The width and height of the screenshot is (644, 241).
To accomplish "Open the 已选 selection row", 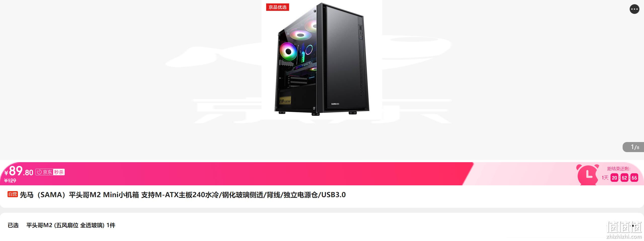I will point(322,225).
